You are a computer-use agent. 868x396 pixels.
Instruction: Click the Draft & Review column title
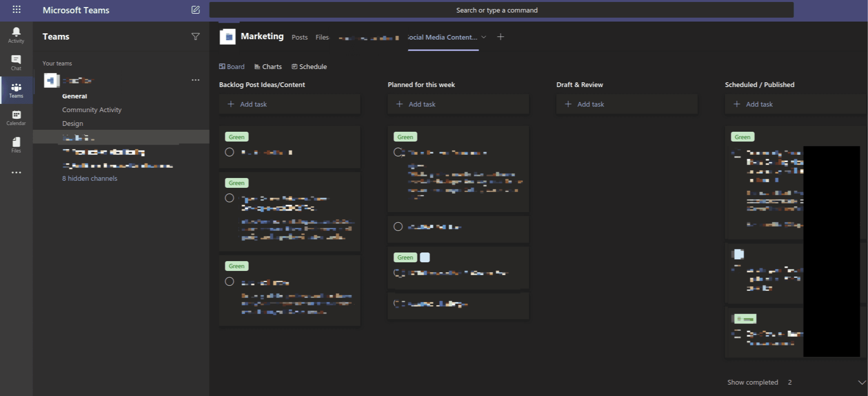[580, 85]
